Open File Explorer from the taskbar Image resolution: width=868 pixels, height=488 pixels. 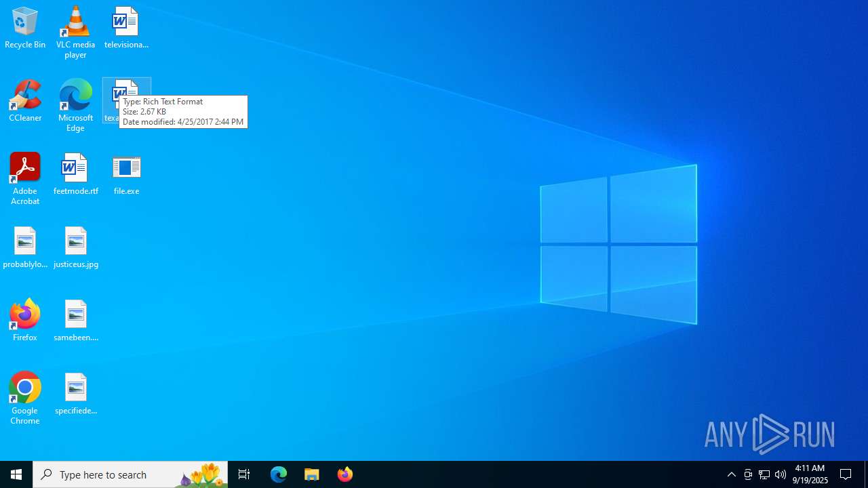[x=312, y=474]
